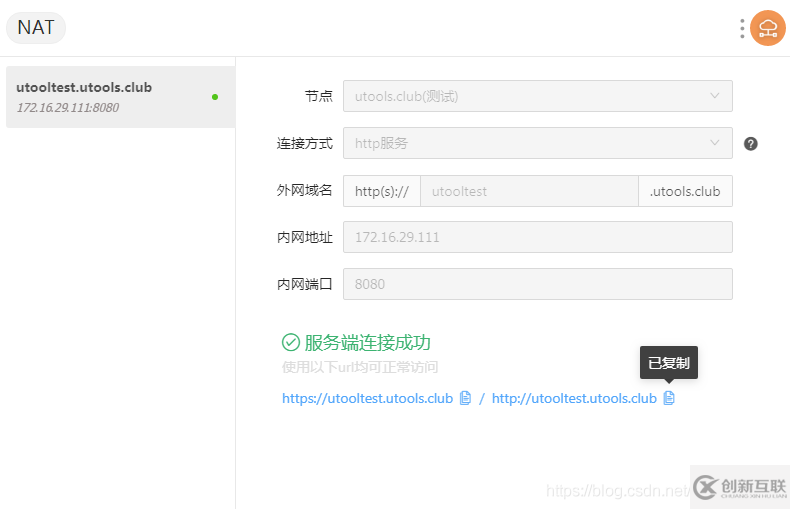The width and height of the screenshot is (790, 509).
Task: Open the orange cloud network avatar icon
Action: point(768,28)
